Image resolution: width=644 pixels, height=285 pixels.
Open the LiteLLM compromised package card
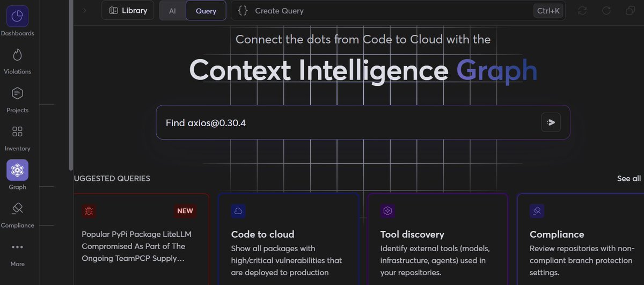141,239
